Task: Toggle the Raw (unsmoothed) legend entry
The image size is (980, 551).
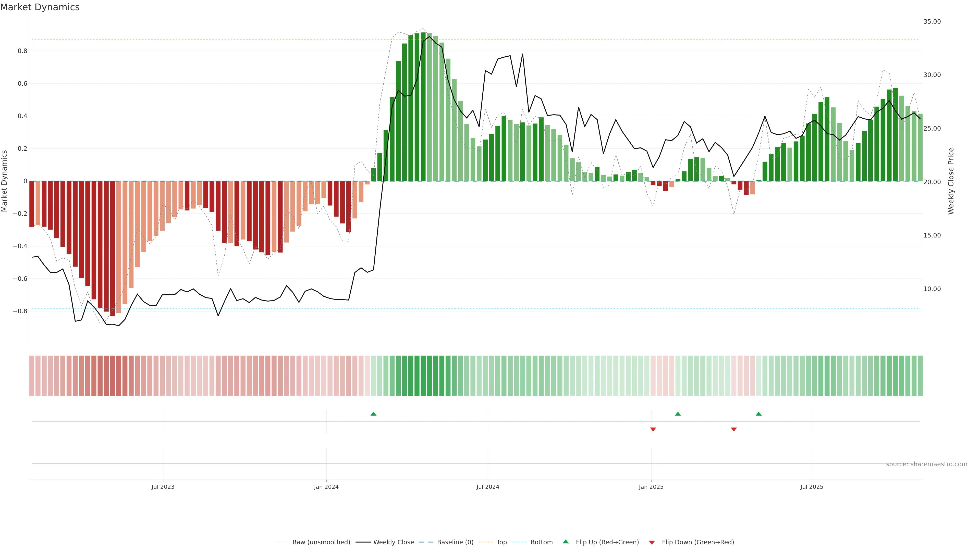Action: point(321,542)
